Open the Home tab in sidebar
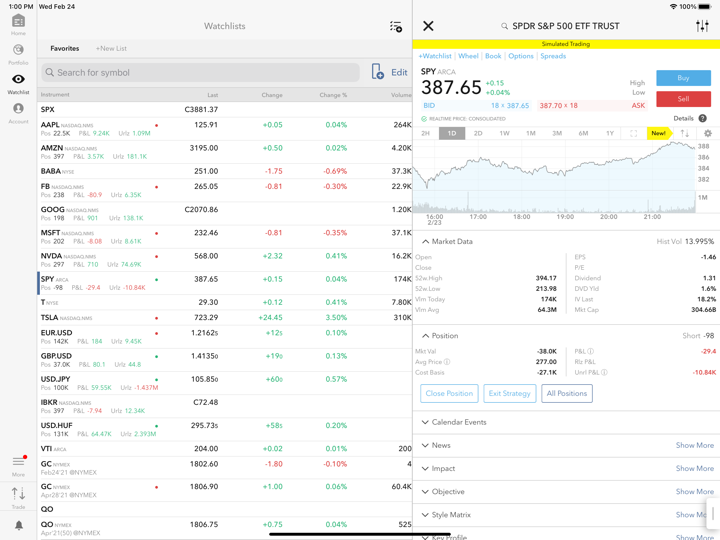720x540 pixels. (18, 24)
